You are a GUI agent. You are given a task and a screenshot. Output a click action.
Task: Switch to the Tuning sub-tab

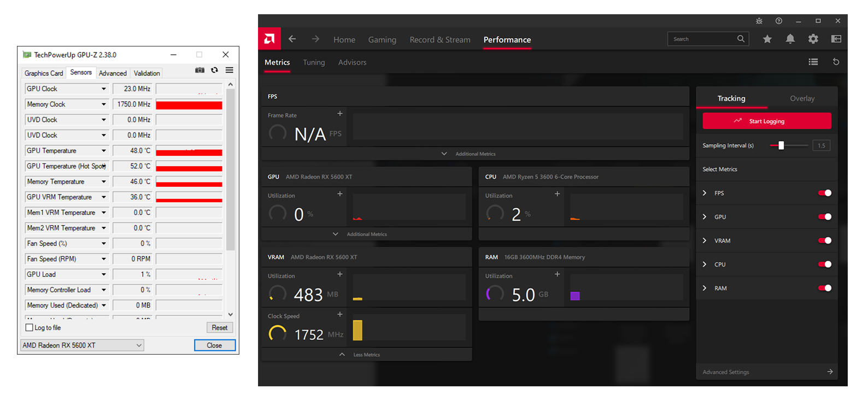pyautogui.click(x=314, y=62)
